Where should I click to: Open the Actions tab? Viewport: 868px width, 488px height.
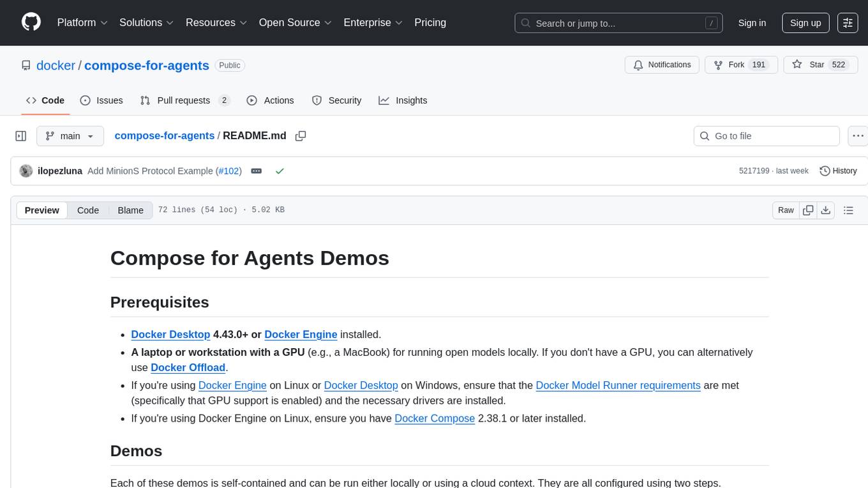[270, 100]
